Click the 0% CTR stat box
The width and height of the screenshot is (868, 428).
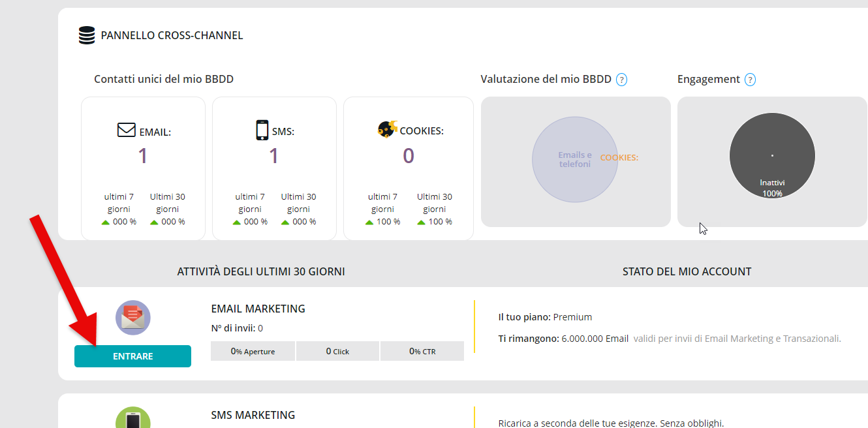pyautogui.click(x=422, y=351)
